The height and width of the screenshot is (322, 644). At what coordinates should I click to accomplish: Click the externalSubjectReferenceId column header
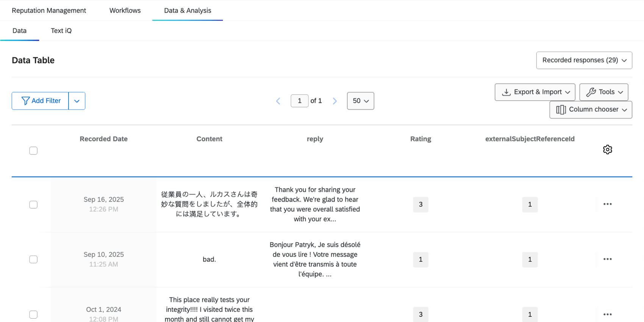pos(530,139)
